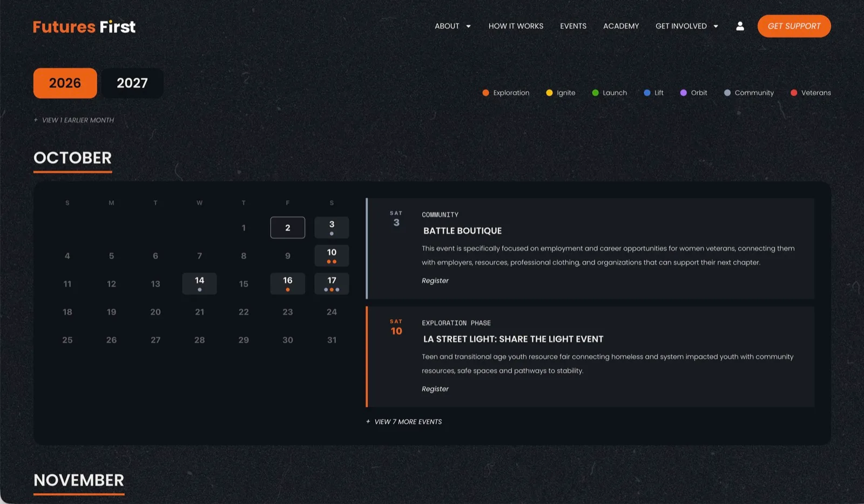Select October 16 on the calendar
This screenshot has width=864, height=504.
pos(288,284)
